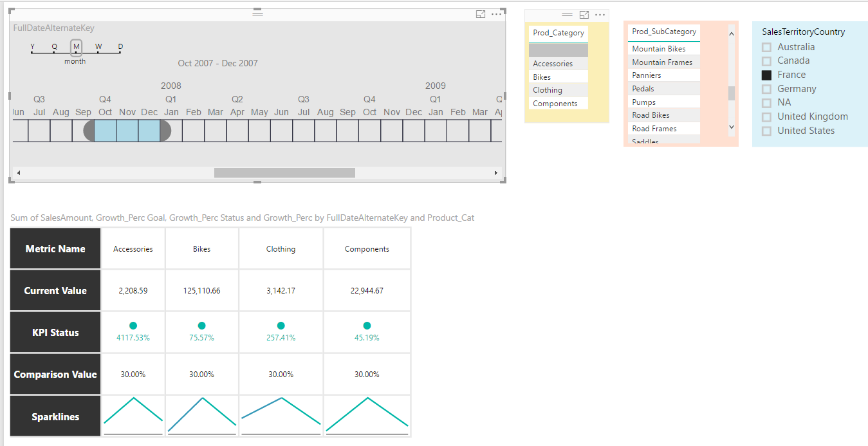The height and width of the screenshot is (446, 868).
Task: Select Clothing in Prod_Category slicer
Action: pyautogui.click(x=559, y=90)
